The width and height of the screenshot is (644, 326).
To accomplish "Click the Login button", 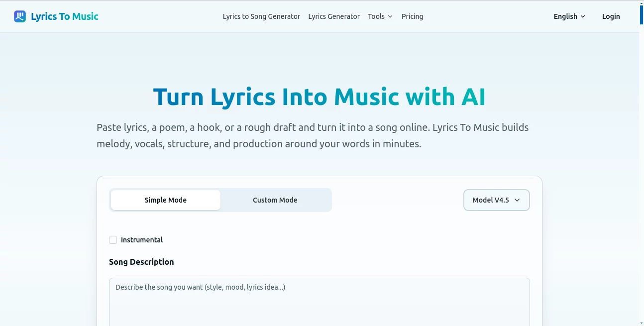I will pos(611,16).
